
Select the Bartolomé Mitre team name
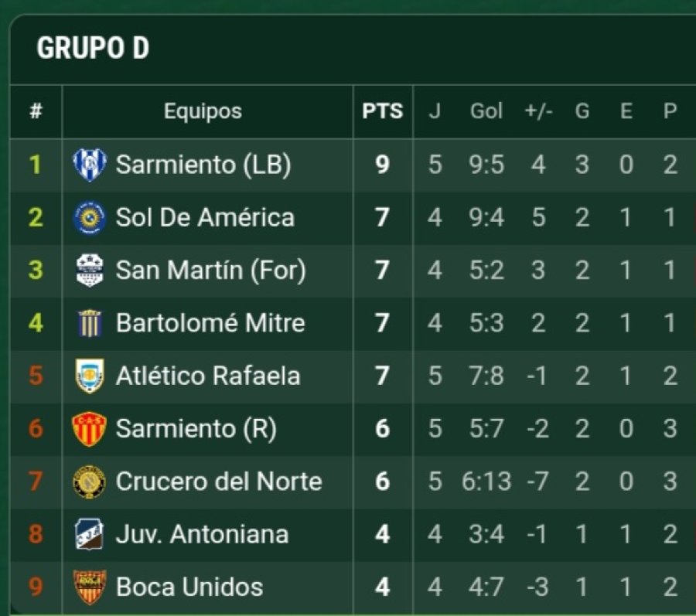(x=210, y=323)
